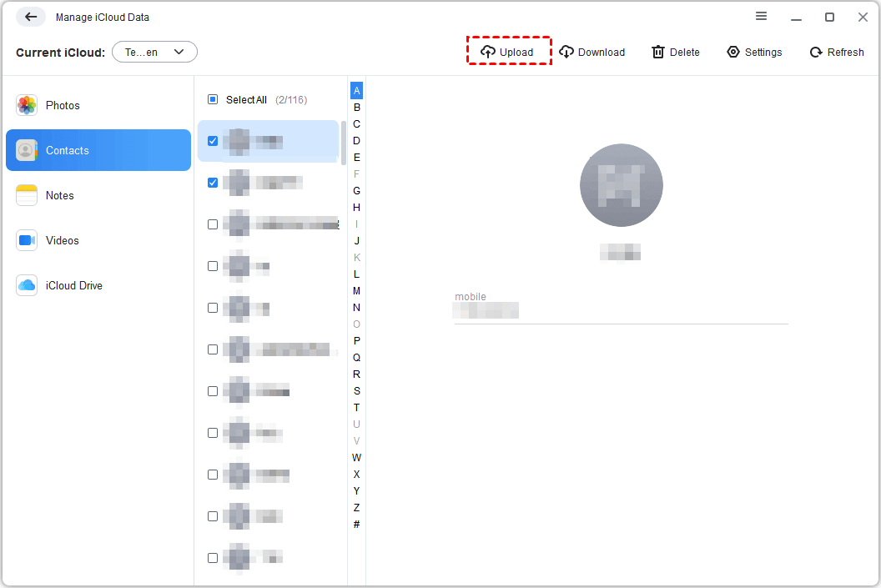Jump to letter N in index
This screenshot has height=588, width=881.
(x=356, y=307)
